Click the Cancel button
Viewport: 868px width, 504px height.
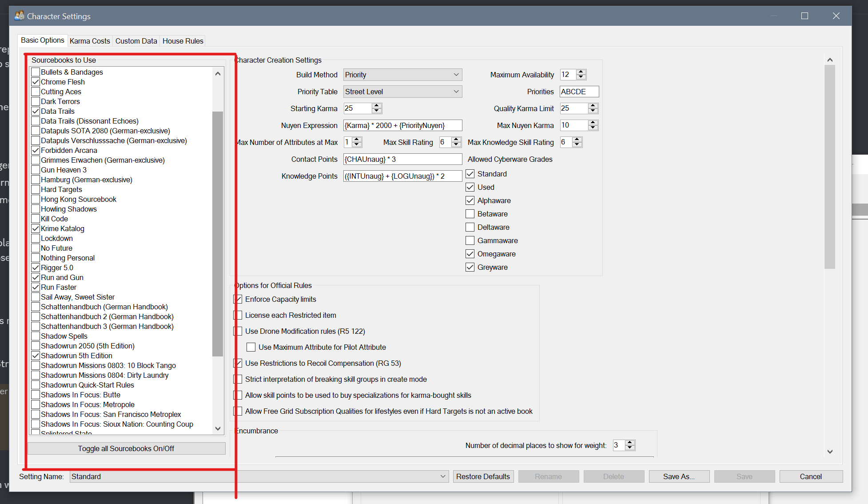(x=811, y=476)
